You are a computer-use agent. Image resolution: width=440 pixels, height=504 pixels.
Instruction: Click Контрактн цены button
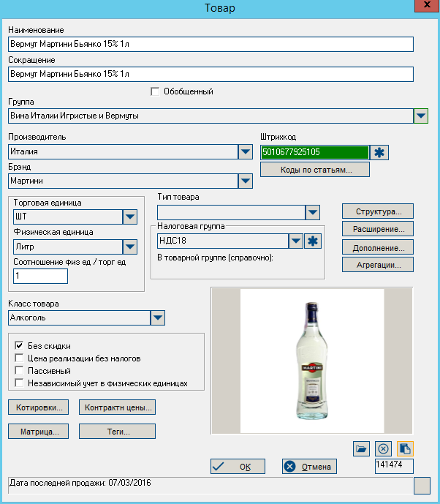(x=117, y=407)
